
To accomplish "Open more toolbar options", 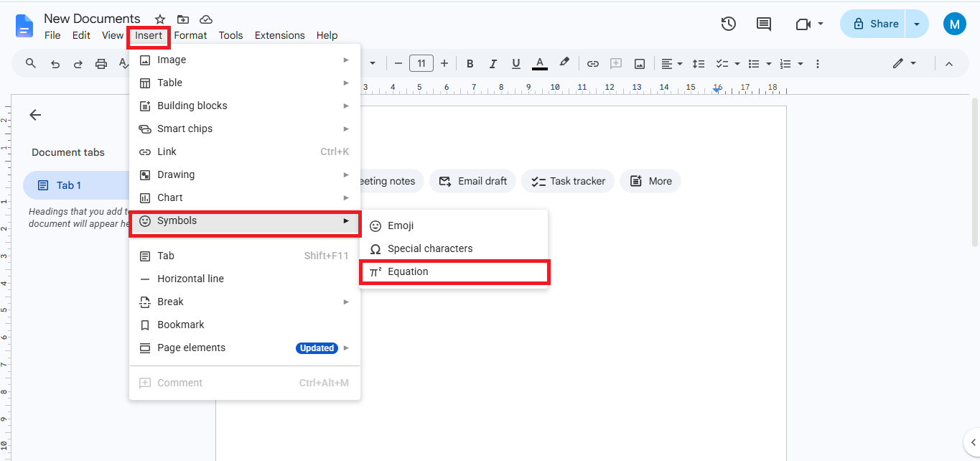I will [817, 64].
